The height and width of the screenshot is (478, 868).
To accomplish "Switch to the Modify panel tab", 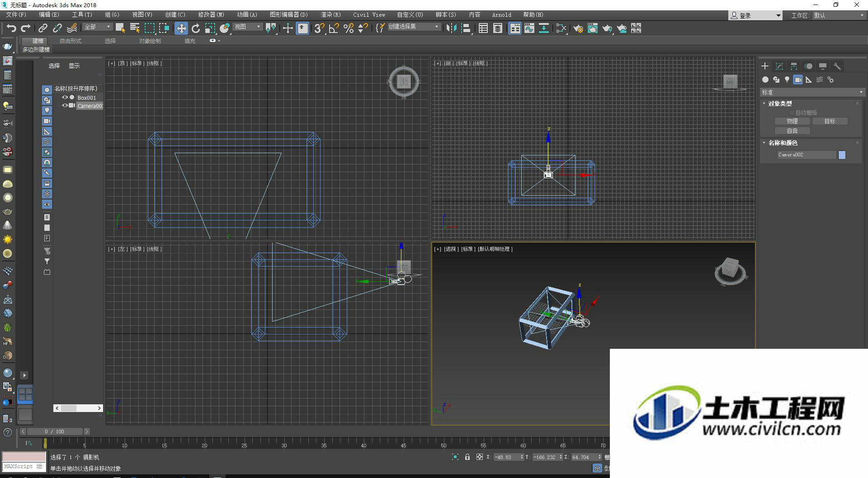I will click(779, 66).
